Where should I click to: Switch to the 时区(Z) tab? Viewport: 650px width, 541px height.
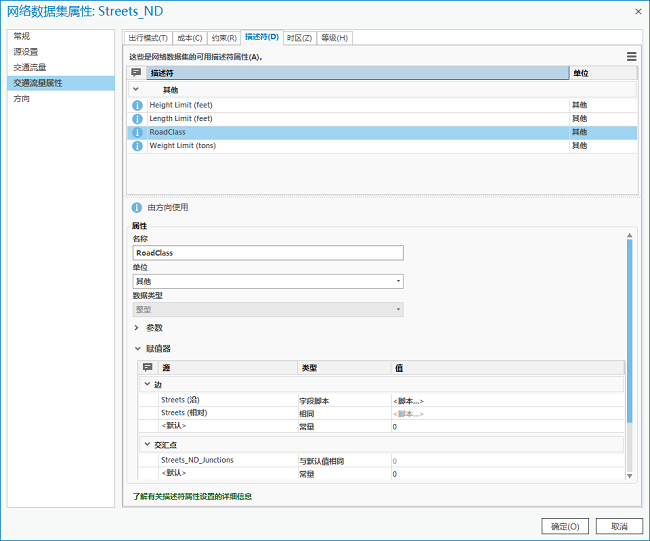click(x=299, y=38)
